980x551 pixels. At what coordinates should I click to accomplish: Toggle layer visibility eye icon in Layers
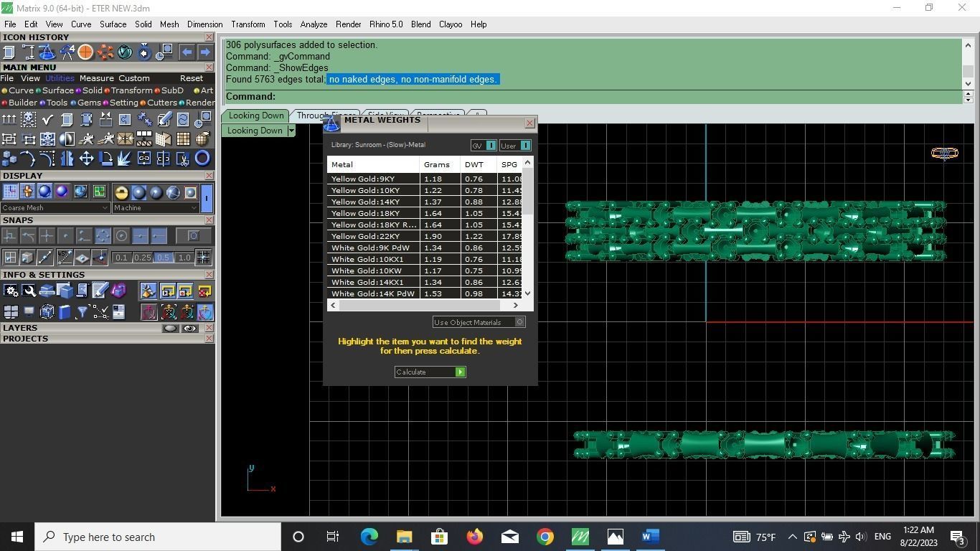coord(189,329)
